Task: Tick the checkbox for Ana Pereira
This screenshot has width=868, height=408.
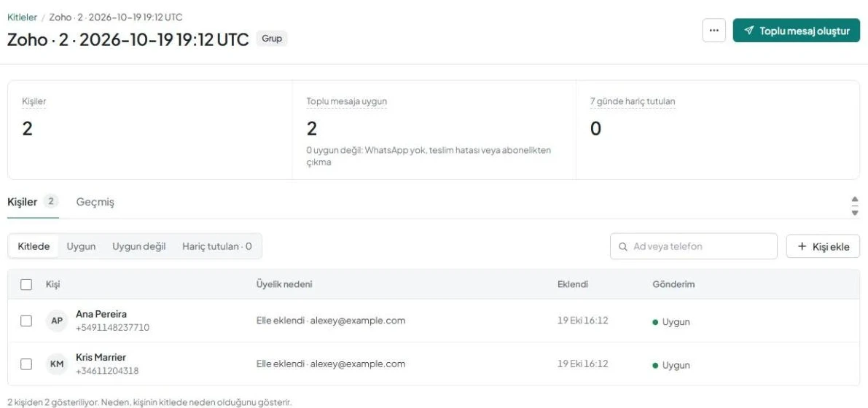Action: pos(26,321)
